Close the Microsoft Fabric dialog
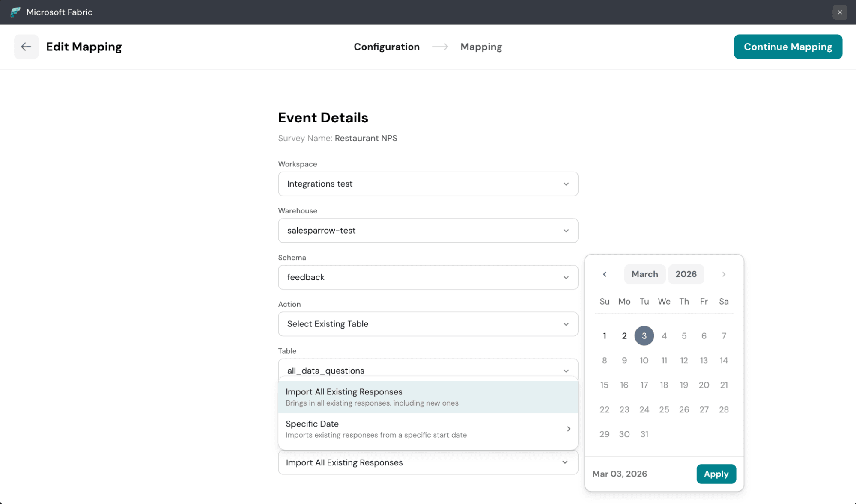The image size is (856, 504). [839, 12]
